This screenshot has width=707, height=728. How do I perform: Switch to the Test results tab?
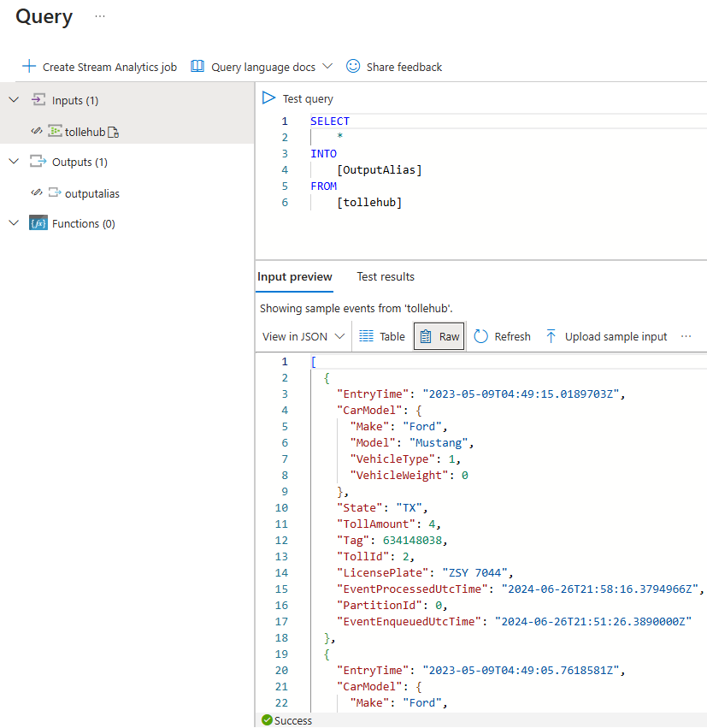coord(386,276)
